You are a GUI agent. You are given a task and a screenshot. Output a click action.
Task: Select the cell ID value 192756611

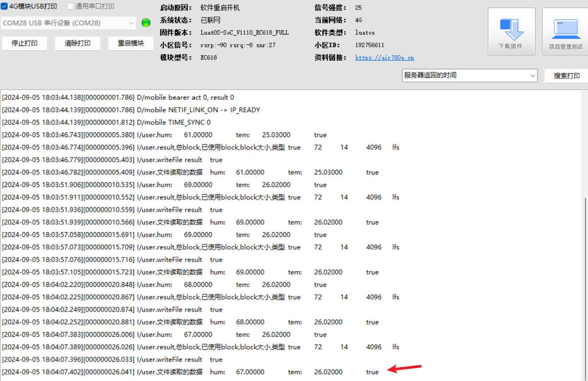click(x=370, y=45)
